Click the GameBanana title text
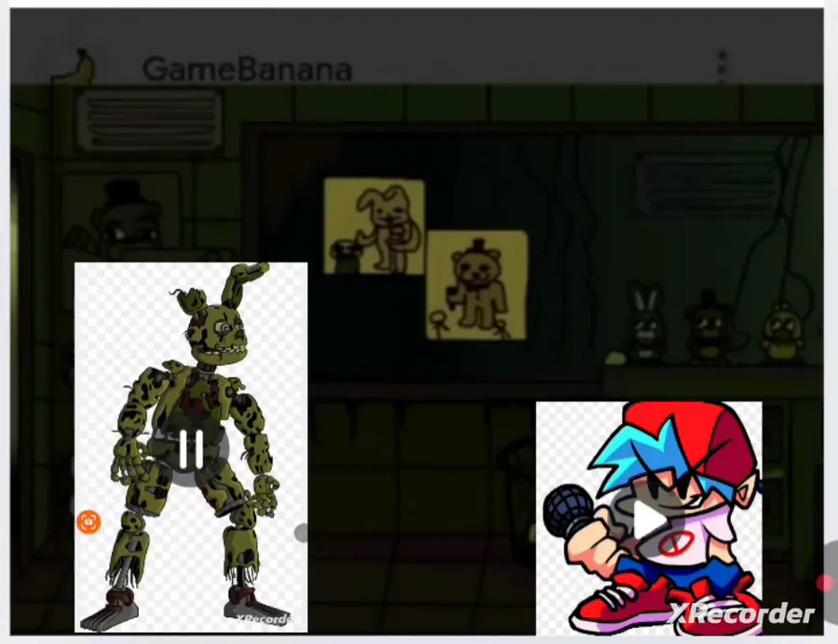This screenshot has width=838, height=644. (x=248, y=70)
